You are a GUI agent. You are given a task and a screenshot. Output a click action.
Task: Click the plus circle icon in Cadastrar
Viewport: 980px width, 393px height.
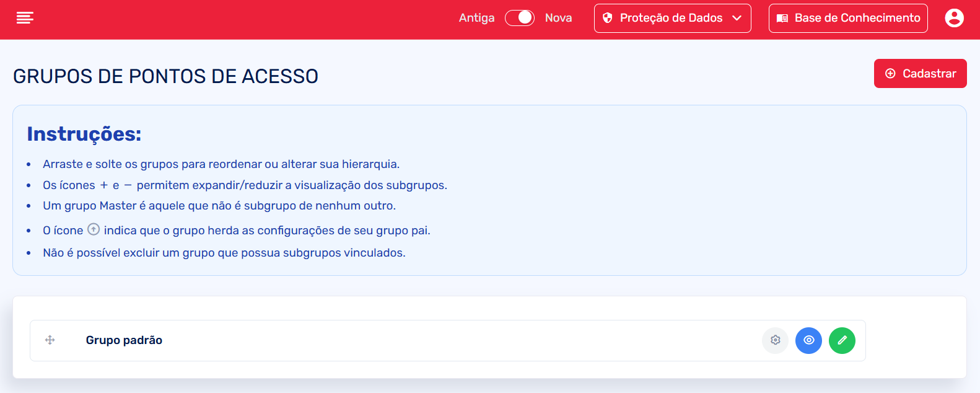[x=890, y=74]
